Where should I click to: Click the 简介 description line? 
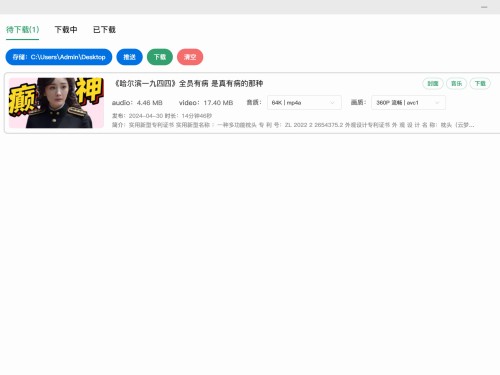coord(293,125)
